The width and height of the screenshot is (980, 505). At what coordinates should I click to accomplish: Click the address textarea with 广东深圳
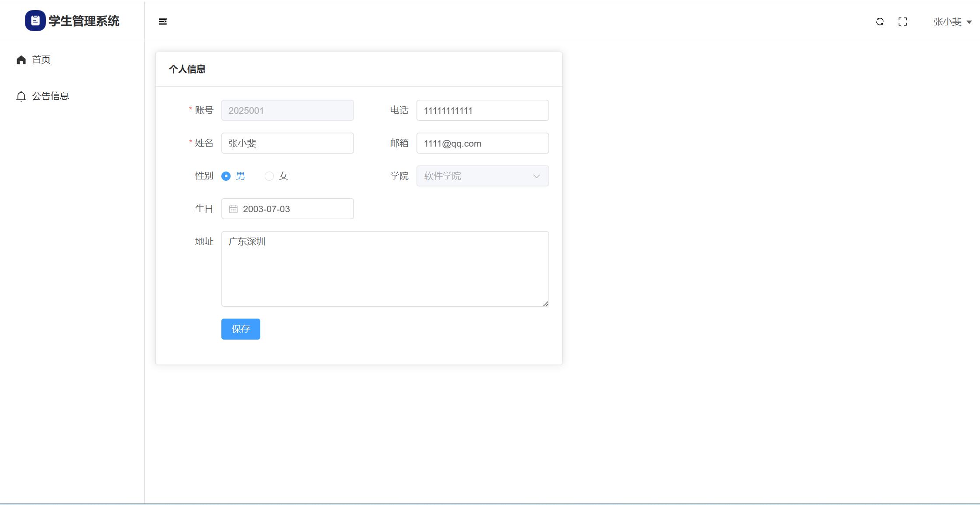385,268
